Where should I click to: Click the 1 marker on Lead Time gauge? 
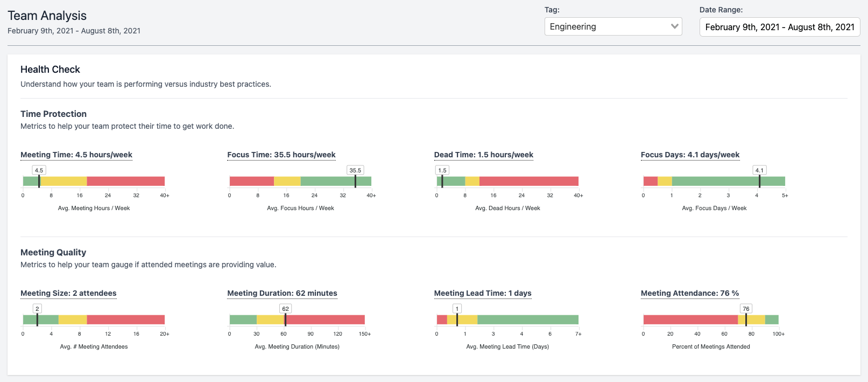click(457, 309)
